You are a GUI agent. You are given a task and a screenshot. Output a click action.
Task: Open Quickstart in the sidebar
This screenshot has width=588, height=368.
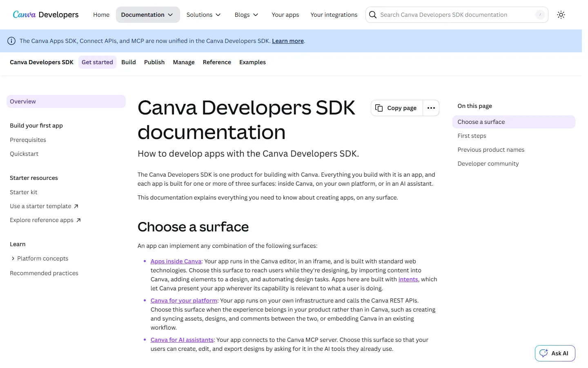pyautogui.click(x=24, y=154)
